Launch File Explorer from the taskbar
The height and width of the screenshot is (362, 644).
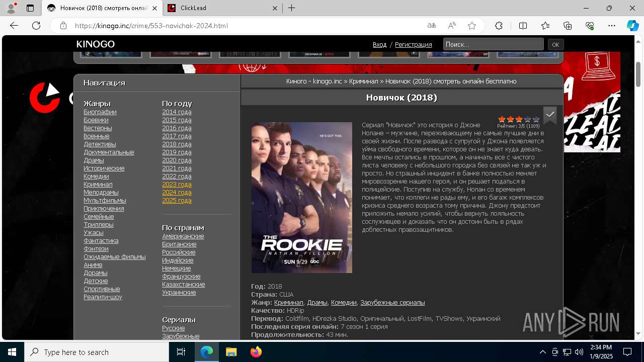coord(231,352)
